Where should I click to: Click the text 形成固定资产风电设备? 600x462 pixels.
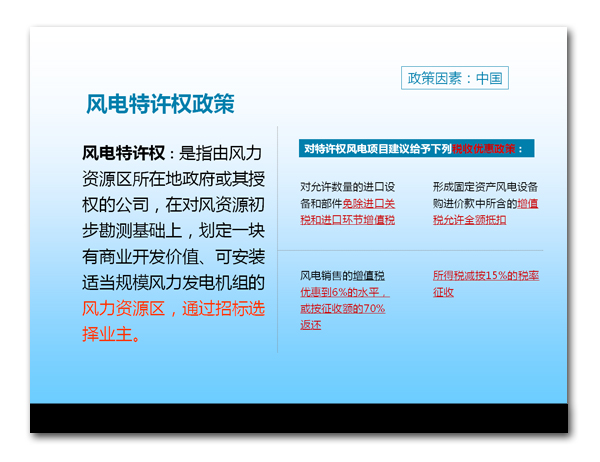[485, 187]
